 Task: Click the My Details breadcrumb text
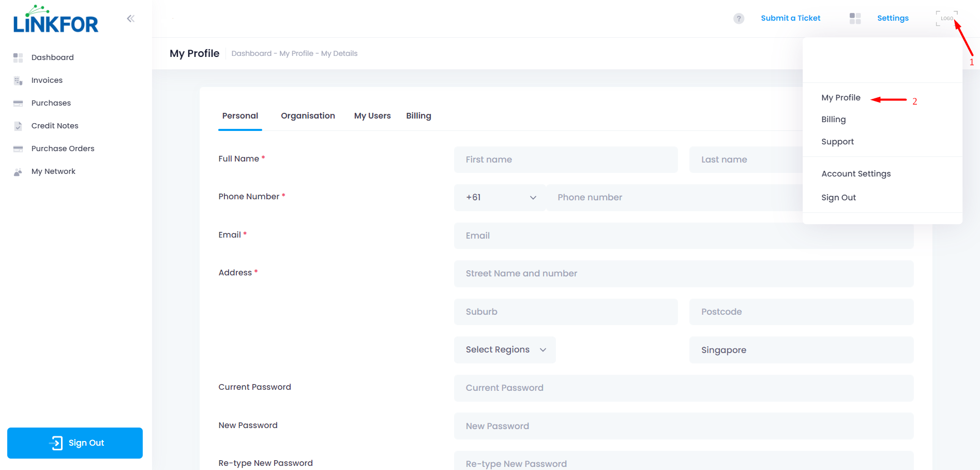[x=339, y=53]
